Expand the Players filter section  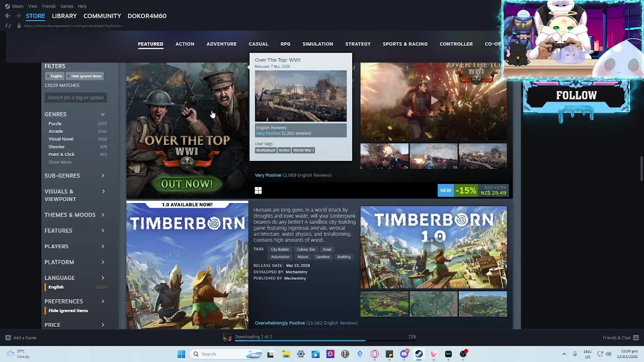74,246
